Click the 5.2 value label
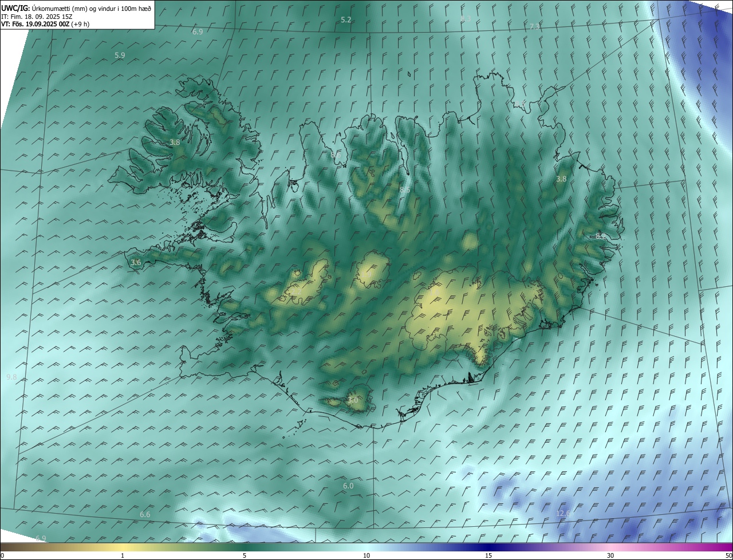The width and height of the screenshot is (733, 560). click(346, 19)
